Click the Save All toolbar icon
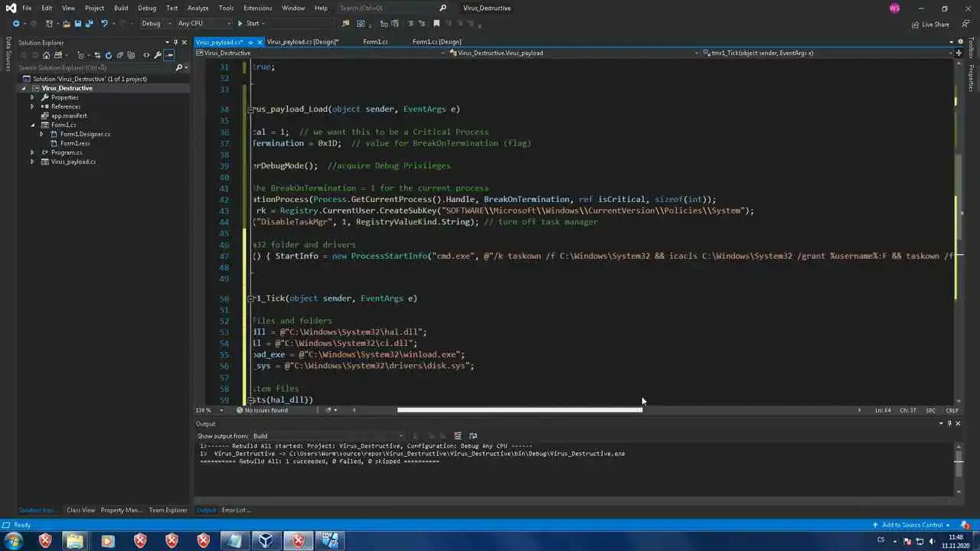The image size is (980, 551). (x=89, y=24)
